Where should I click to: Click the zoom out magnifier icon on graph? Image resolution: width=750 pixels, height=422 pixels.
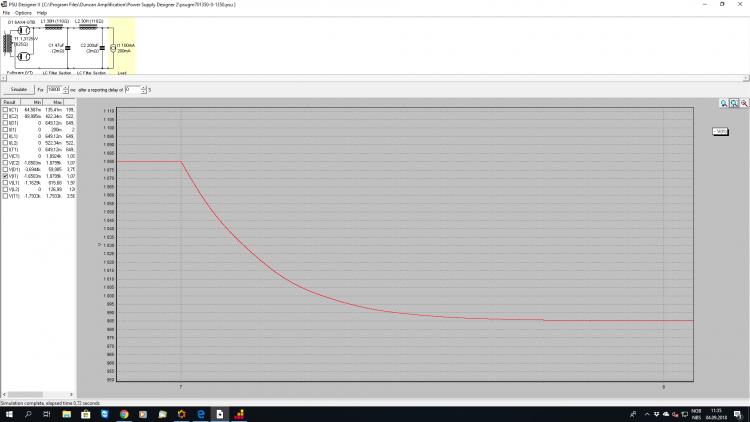pyautogui.click(x=744, y=103)
